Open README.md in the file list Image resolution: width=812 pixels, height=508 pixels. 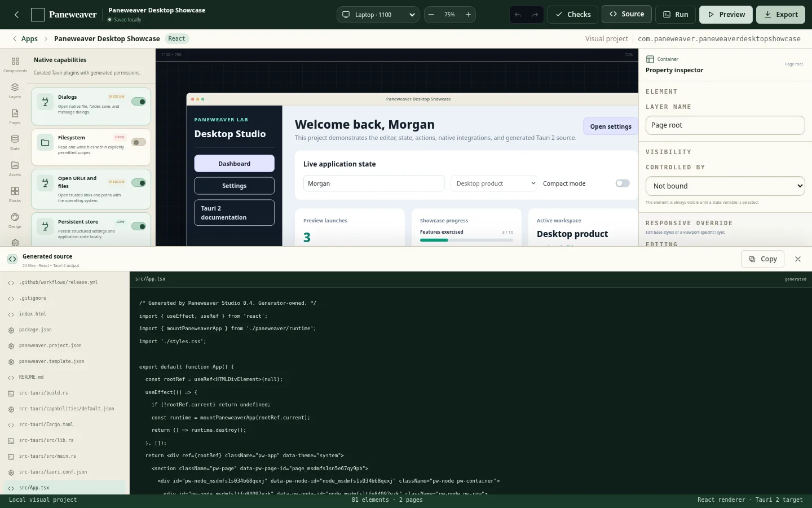coord(65,377)
